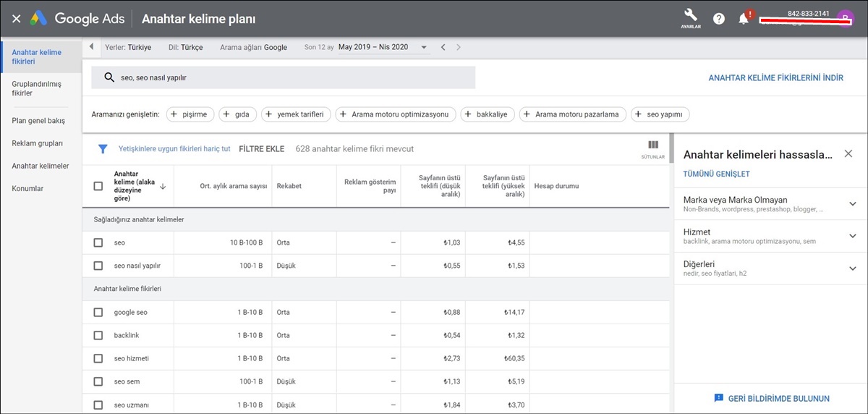The image size is (868, 414).
Task: Add 'Arama motoru pazarlama' chip
Action: click(573, 114)
